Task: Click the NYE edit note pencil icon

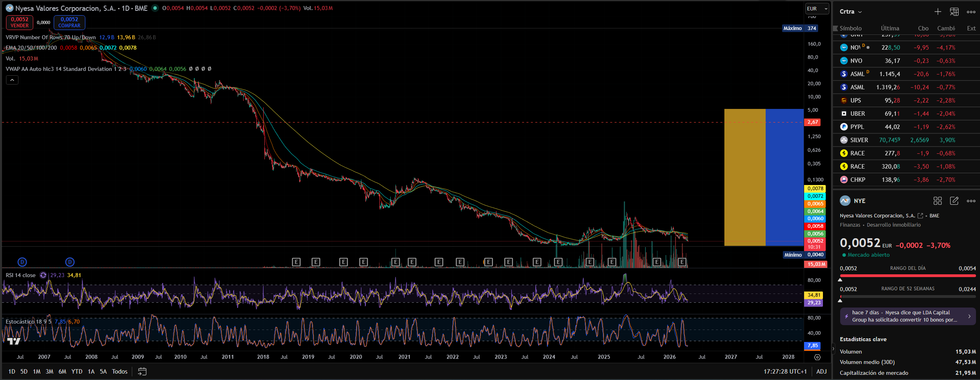Action: click(x=954, y=201)
